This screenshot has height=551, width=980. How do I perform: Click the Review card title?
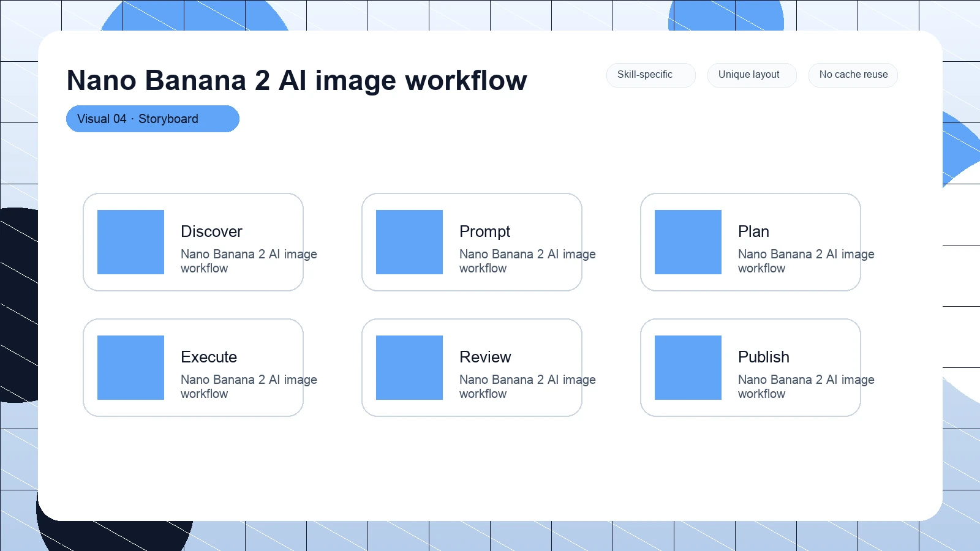[485, 357]
